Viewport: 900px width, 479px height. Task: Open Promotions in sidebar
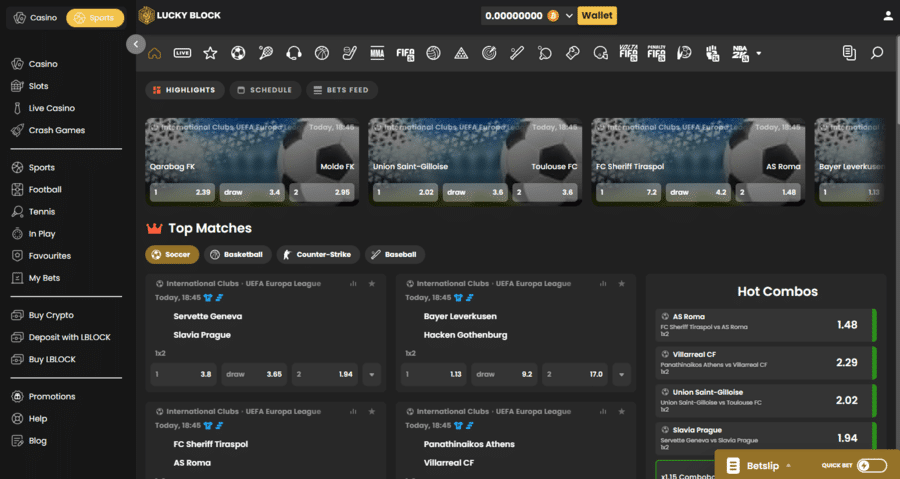52,396
